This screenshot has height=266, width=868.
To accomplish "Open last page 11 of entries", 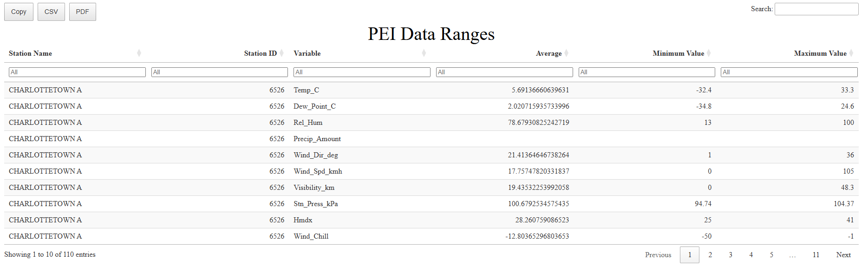I will click(816, 255).
